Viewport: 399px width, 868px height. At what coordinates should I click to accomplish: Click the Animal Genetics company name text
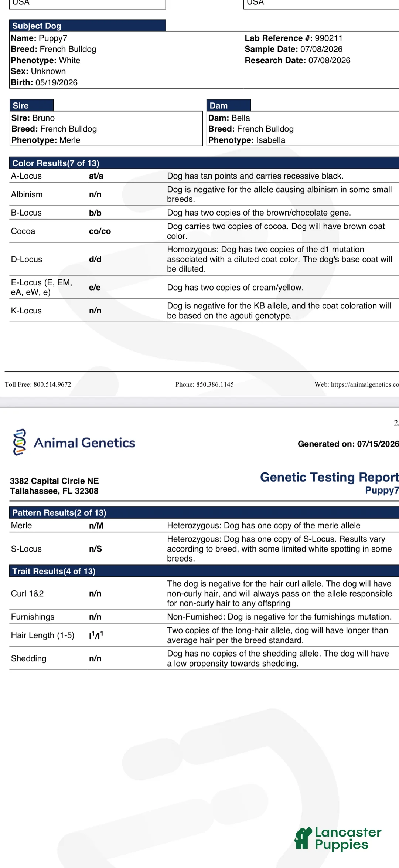click(x=85, y=443)
